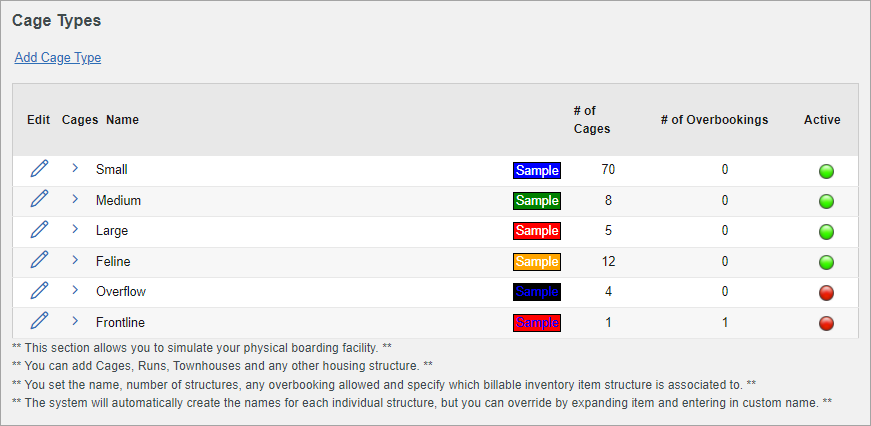Image resolution: width=871 pixels, height=426 pixels.
Task: Click the Name column header
Action: pyautogui.click(x=122, y=120)
